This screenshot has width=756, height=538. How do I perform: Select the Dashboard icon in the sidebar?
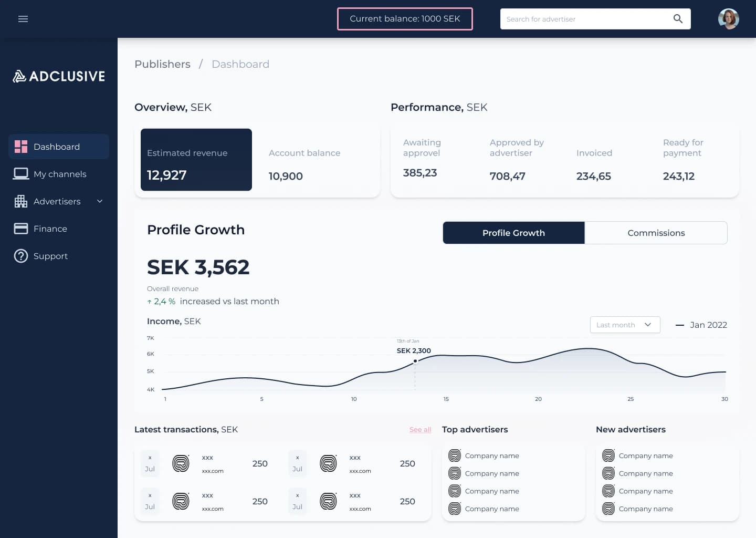(21, 147)
